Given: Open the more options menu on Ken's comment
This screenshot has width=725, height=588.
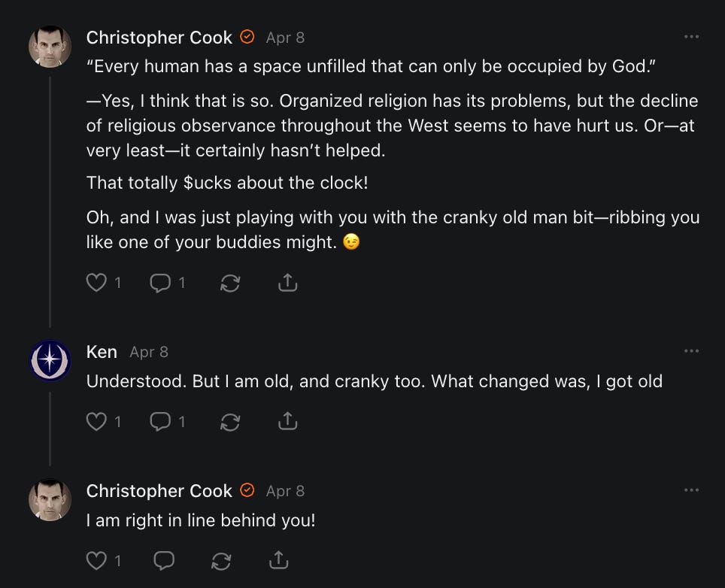Looking at the screenshot, I should (x=691, y=351).
